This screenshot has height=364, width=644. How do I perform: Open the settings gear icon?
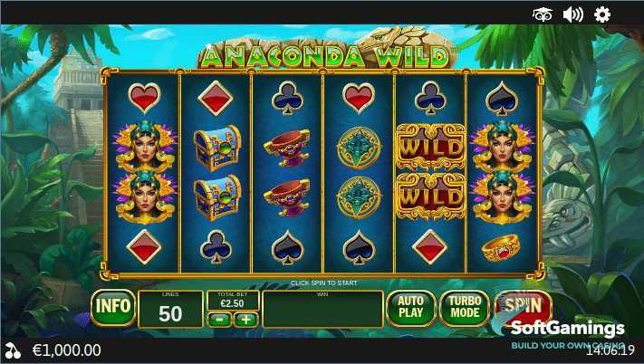click(602, 15)
